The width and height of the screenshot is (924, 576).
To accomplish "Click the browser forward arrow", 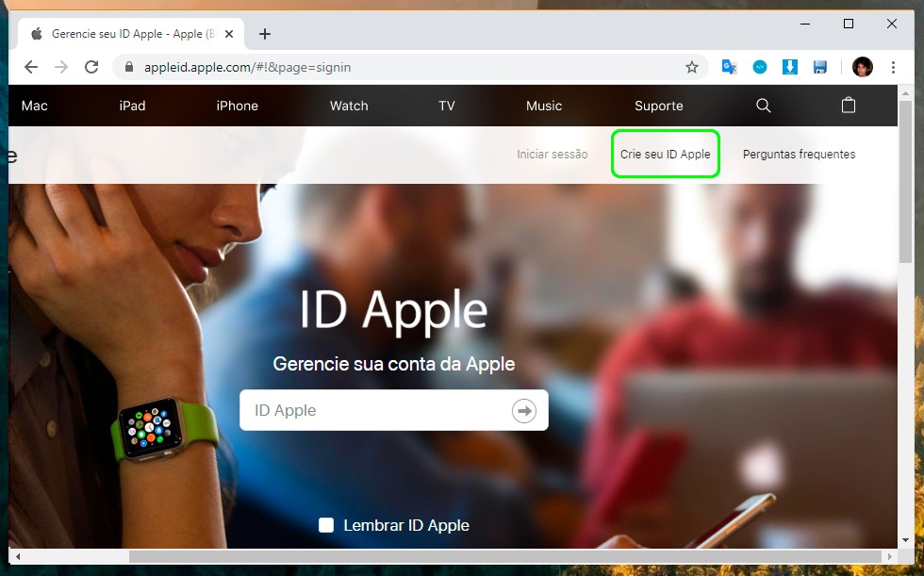I will [x=61, y=67].
